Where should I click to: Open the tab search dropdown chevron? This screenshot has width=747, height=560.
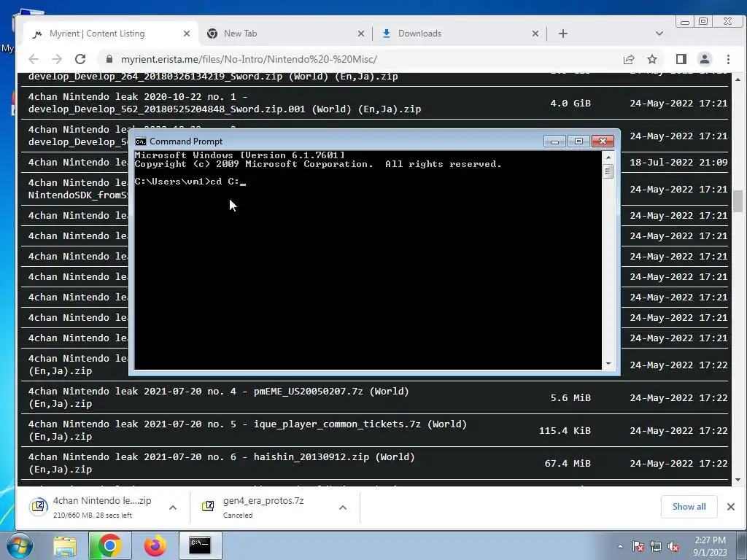tap(659, 34)
